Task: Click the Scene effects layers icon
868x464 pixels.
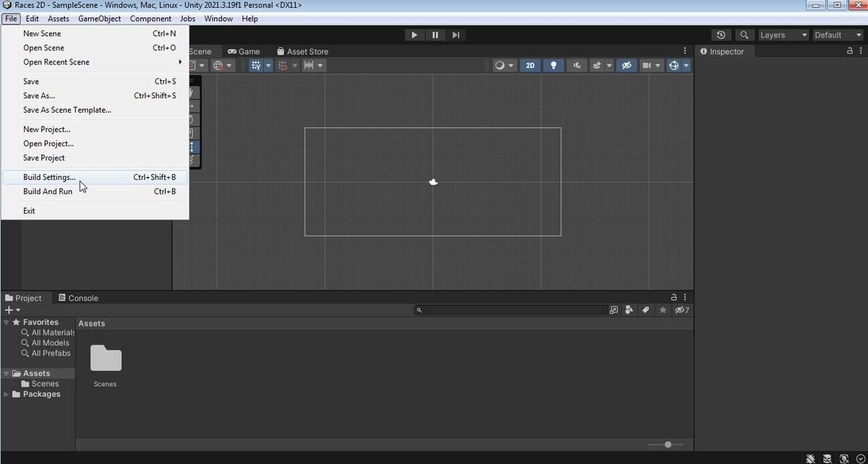Action: tap(597, 65)
